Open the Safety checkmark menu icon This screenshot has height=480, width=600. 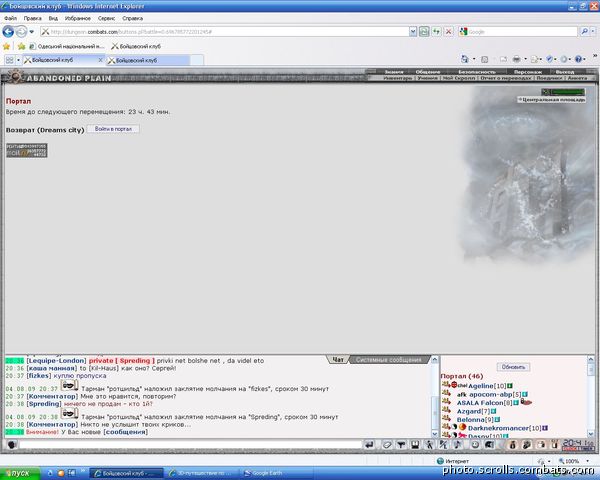[549, 59]
